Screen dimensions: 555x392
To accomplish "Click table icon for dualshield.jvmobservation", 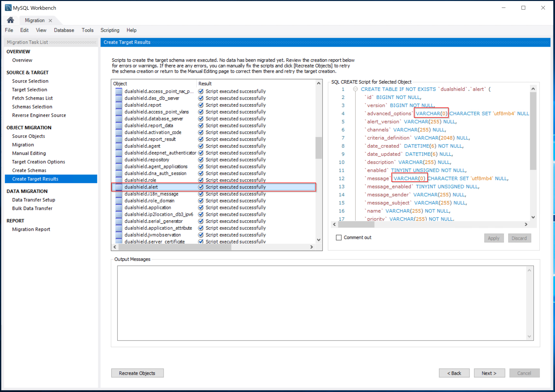I will (119, 235).
